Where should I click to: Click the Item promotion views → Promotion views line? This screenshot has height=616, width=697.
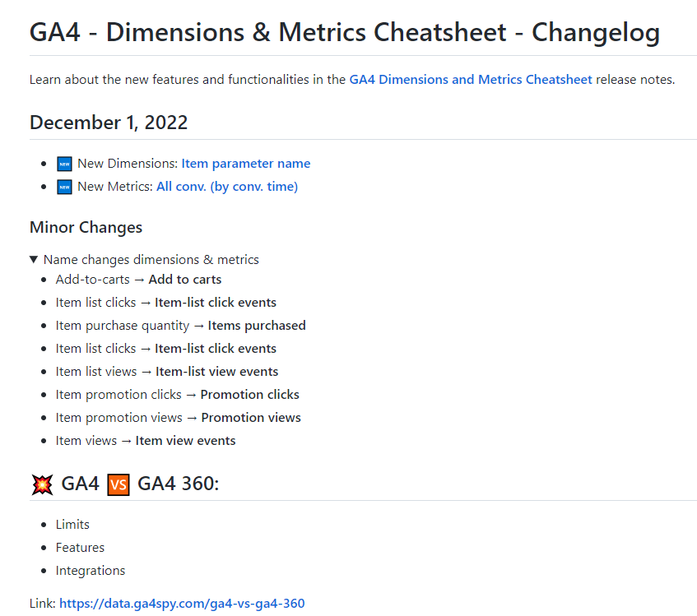[179, 418]
